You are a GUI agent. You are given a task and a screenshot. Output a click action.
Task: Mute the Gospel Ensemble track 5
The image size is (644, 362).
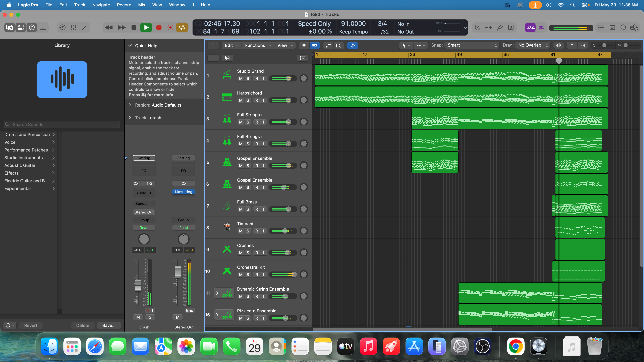pyautogui.click(x=241, y=166)
